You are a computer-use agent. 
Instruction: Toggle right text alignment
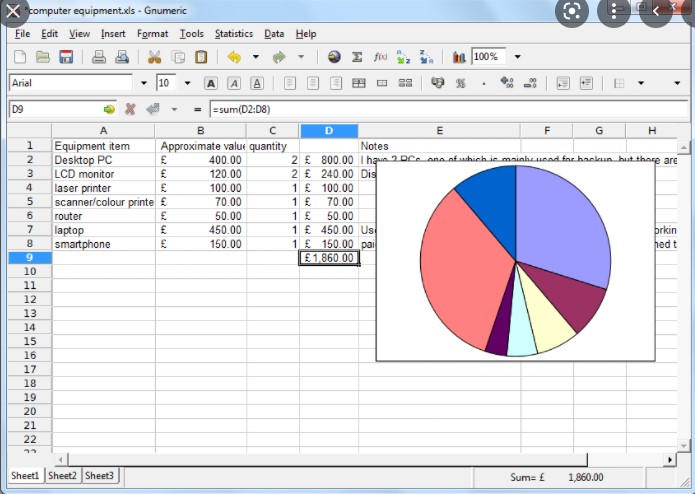(336, 83)
